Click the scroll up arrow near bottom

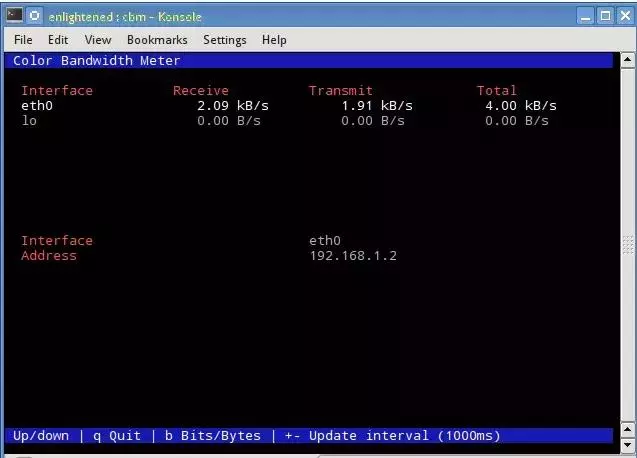click(x=628, y=429)
